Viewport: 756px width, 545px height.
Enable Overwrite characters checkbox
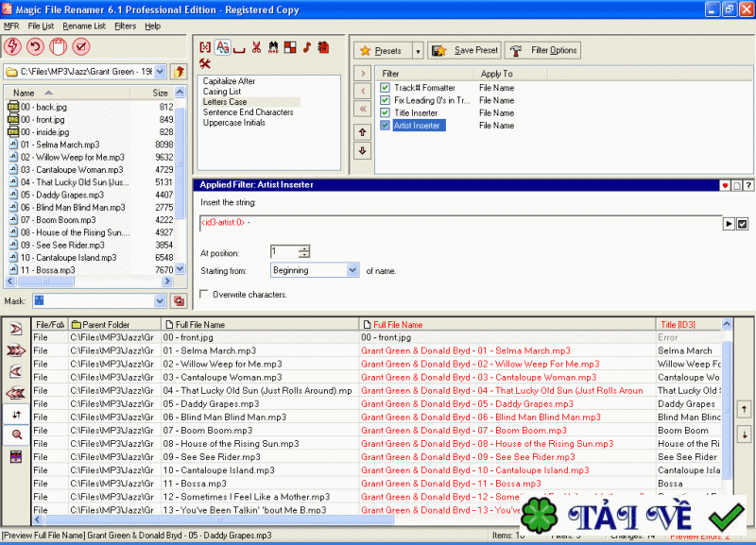[204, 294]
